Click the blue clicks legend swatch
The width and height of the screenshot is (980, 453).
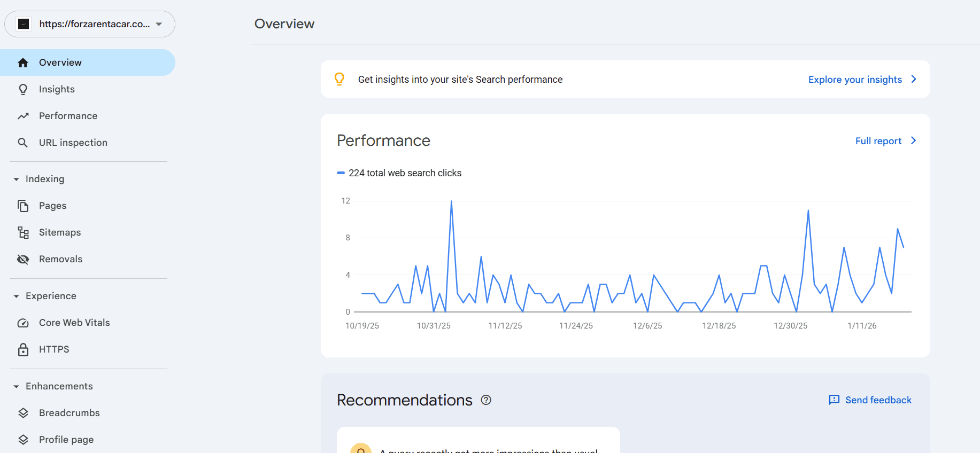click(341, 173)
